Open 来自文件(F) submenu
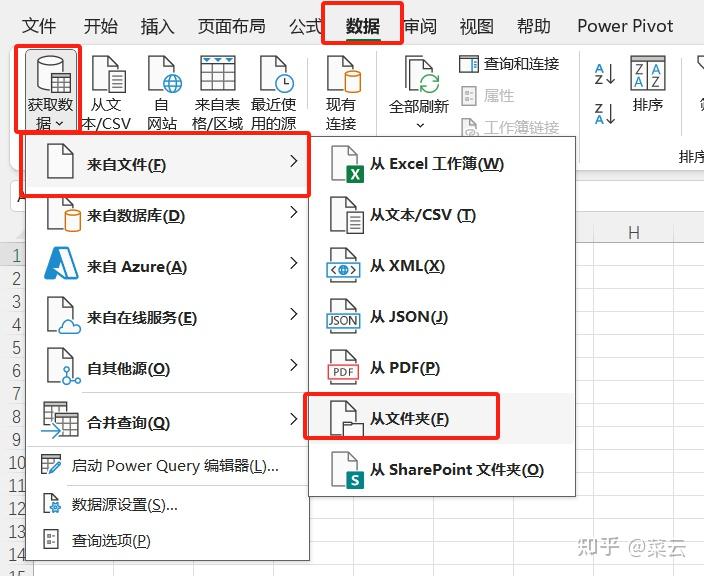Image resolution: width=704 pixels, height=576 pixels. (167, 164)
